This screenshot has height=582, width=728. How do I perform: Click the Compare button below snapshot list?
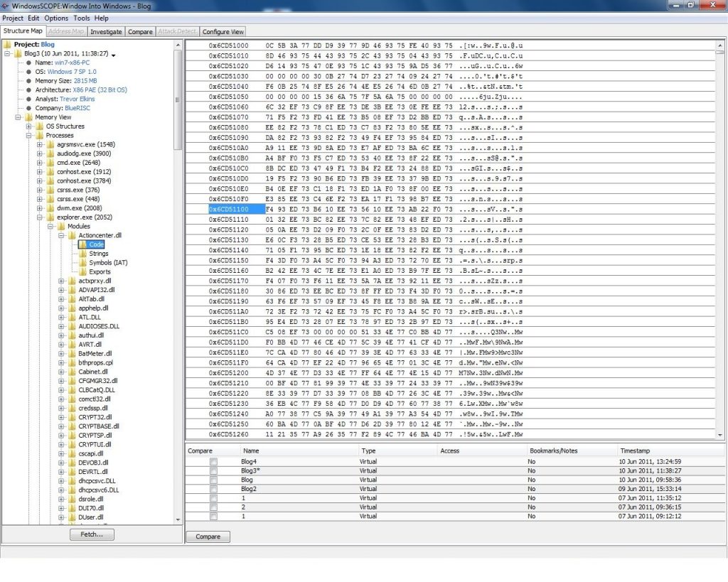tap(208, 537)
